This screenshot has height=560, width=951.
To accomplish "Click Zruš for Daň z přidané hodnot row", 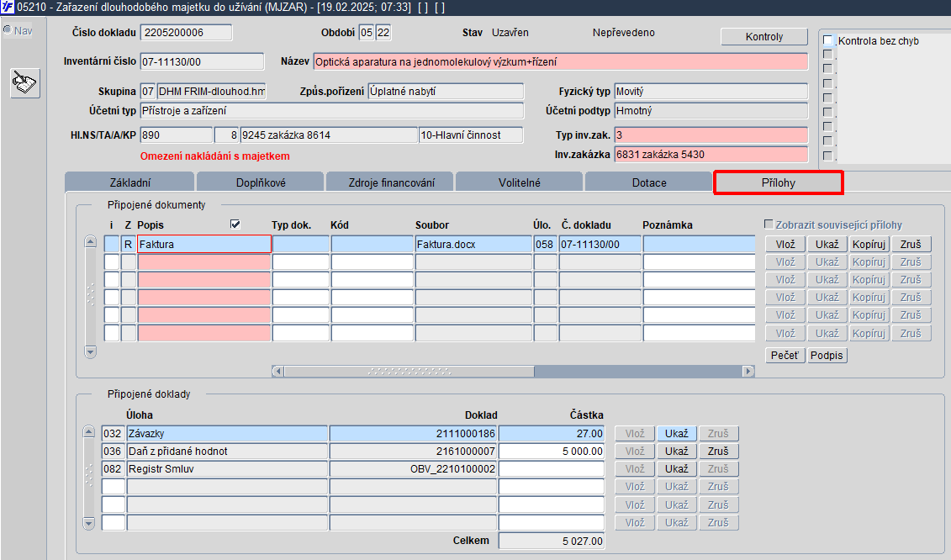I will pyautogui.click(x=718, y=451).
